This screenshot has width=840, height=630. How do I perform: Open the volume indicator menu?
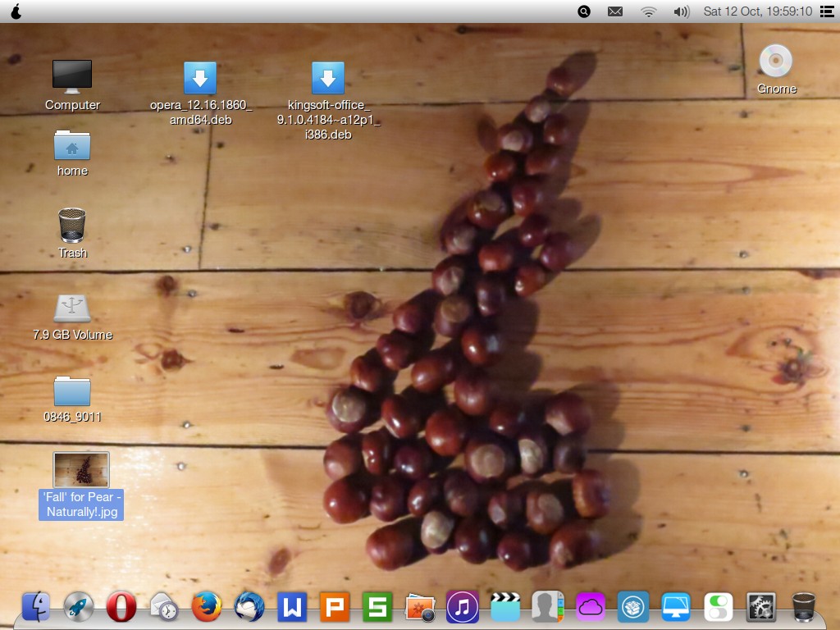681,11
